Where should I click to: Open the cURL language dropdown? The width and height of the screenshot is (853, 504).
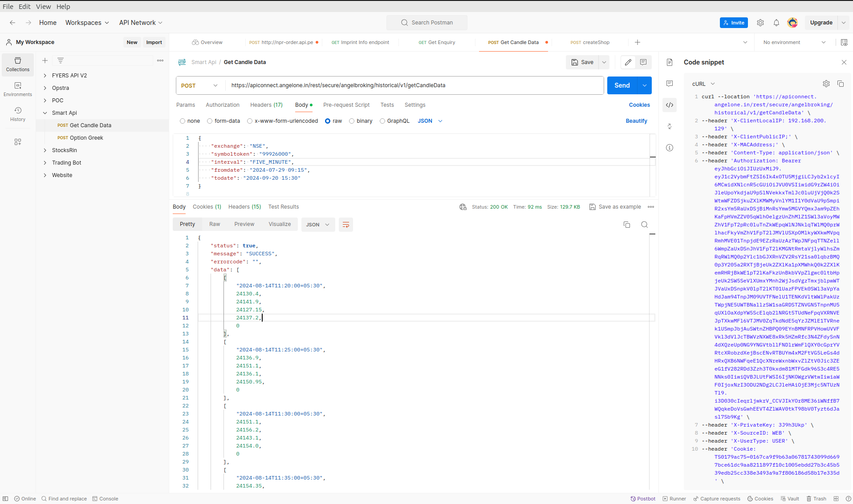tap(703, 84)
